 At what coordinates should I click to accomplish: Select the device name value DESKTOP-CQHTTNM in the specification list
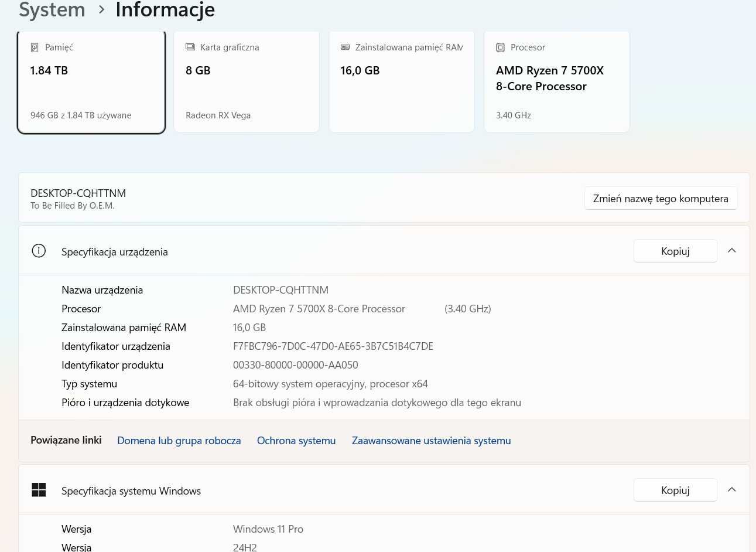point(280,290)
